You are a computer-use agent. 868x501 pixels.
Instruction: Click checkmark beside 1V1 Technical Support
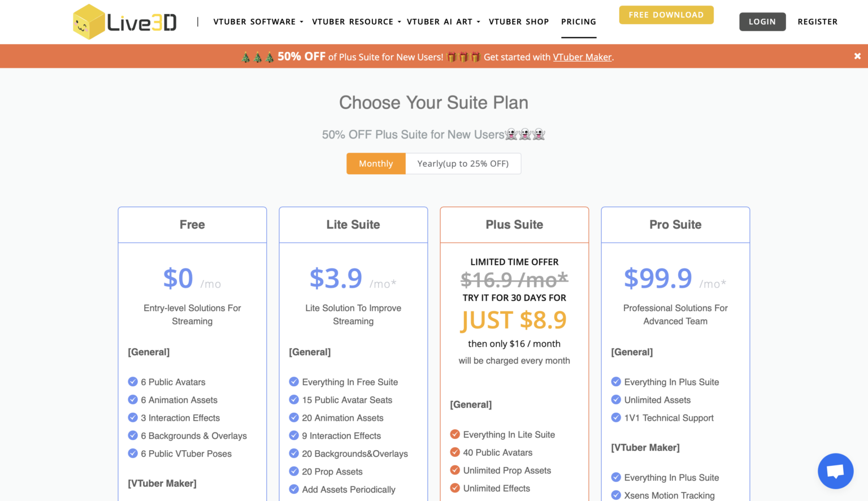pyautogui.click(x=616, y=418)
